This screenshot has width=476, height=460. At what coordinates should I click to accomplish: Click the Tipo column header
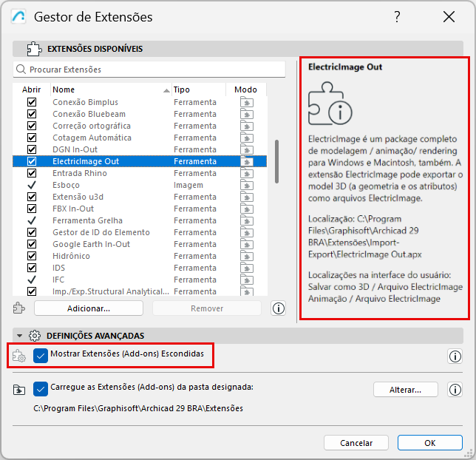point(199,89)
